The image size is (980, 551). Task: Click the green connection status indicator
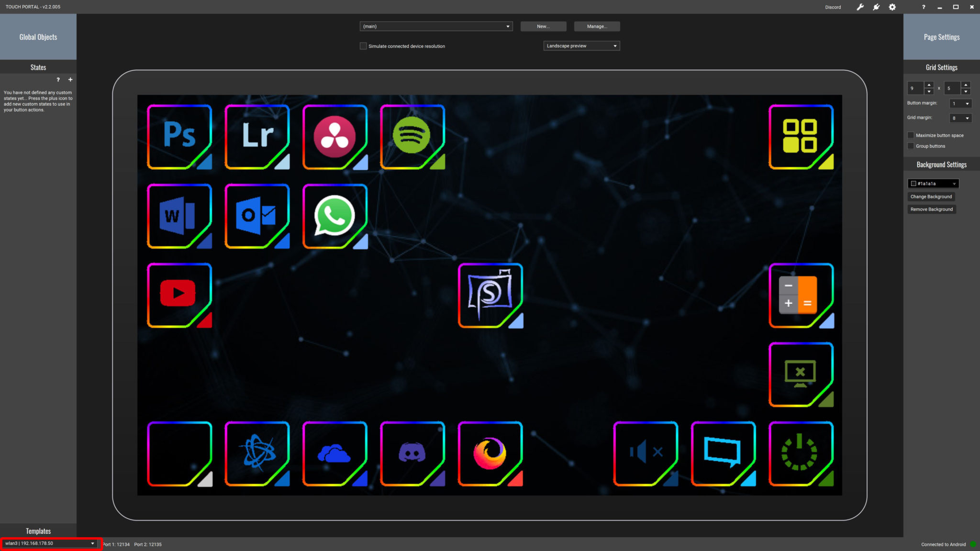973,544
